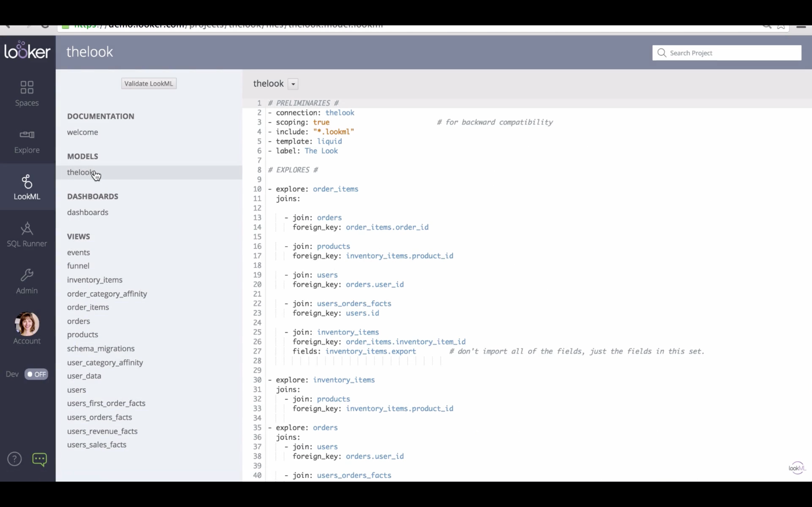This screenshot has width=812, height=507.
Task: Open SQL Runner from the sidebar
Action: click(x=27, y=229)
